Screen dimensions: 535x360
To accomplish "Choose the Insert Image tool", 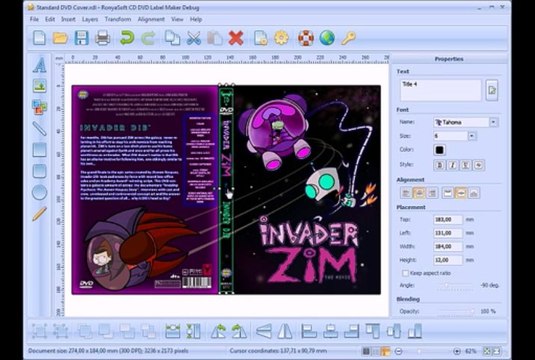I will pyautogui.click(x=40, y=86).
